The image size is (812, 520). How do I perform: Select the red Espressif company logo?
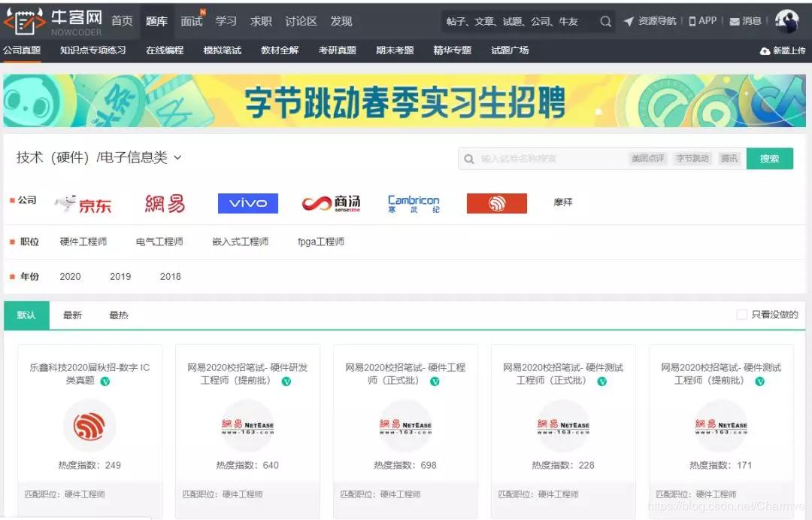coord(495,202)
